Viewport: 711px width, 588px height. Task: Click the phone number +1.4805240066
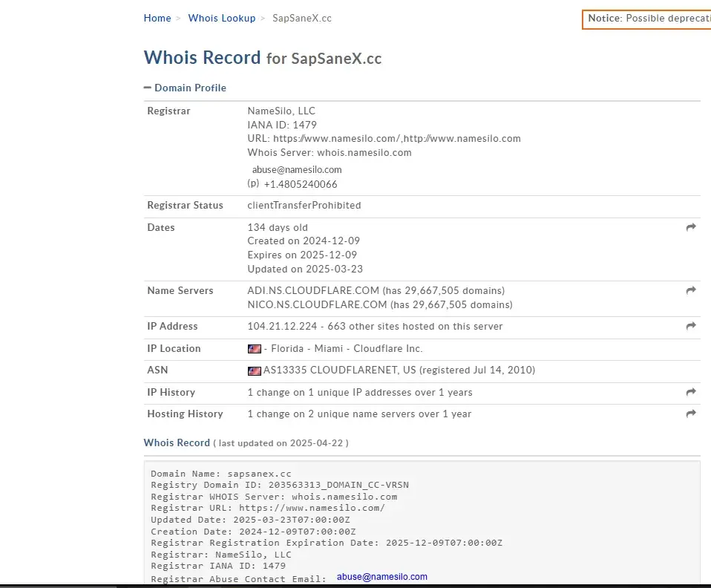[301, 184]
